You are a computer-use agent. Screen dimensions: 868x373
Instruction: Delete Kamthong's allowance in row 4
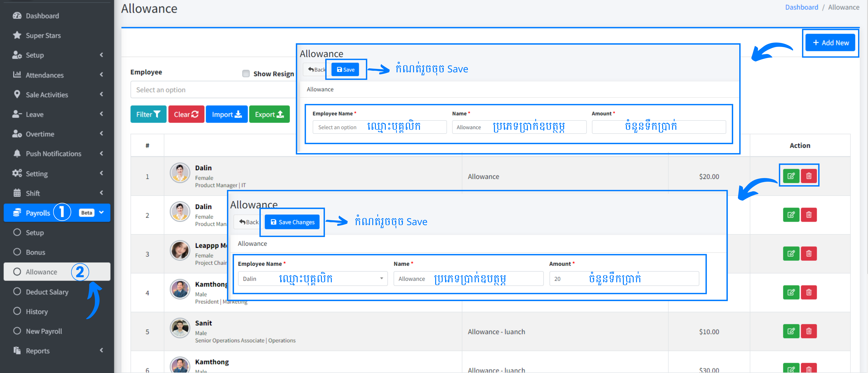pos(808,292)
